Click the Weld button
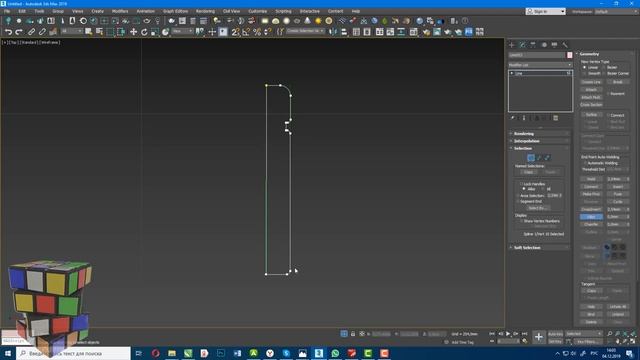Screen dimensions: 640x360 (591, 179)
